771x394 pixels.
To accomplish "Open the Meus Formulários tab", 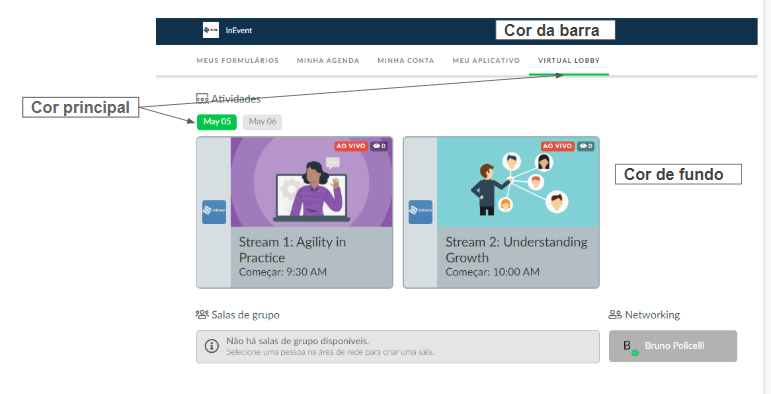I will click(x=237, y=61).
